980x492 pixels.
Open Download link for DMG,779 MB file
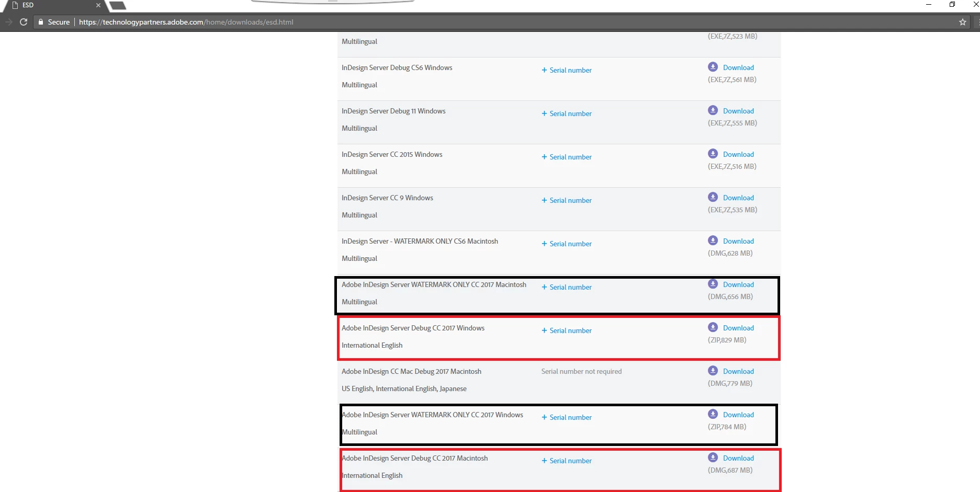click(x=738, y=371)
